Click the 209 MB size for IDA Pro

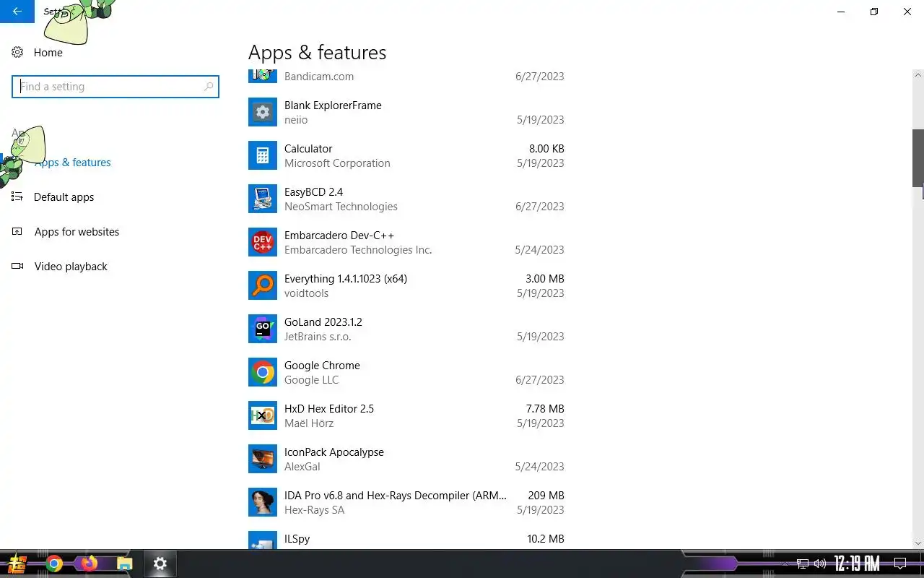click(546, 496)
